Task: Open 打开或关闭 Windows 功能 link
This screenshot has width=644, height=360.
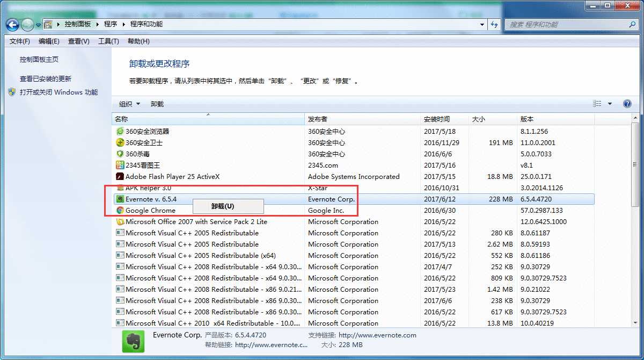Action: coord(58,92)
